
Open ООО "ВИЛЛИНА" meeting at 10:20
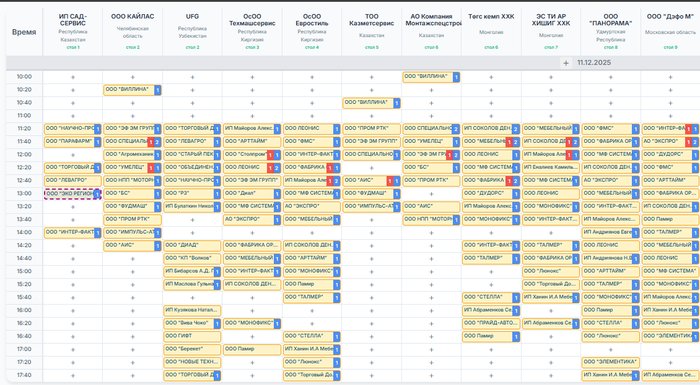132,90
